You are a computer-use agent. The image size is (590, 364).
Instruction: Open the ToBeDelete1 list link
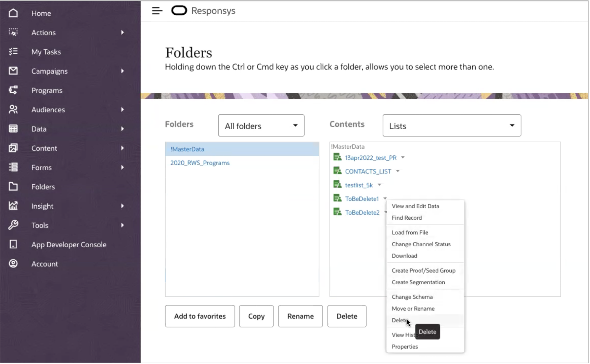[x=362, y=199]
